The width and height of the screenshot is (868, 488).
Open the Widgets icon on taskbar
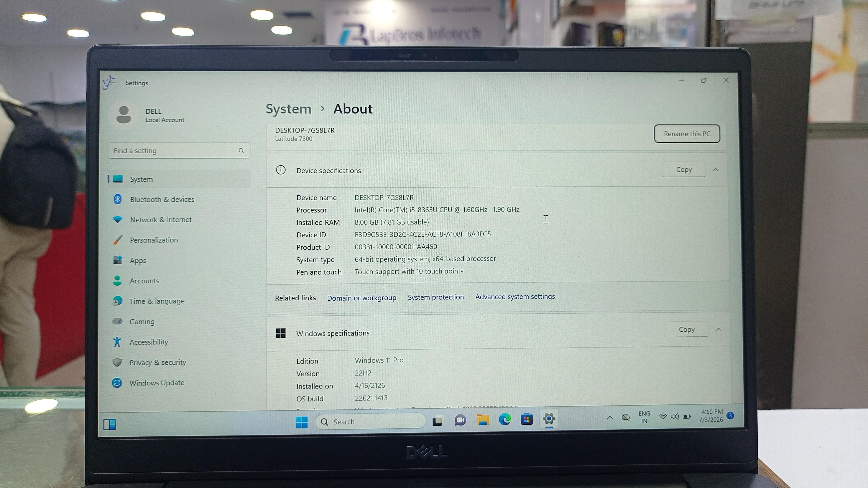[x=110, y=424]
